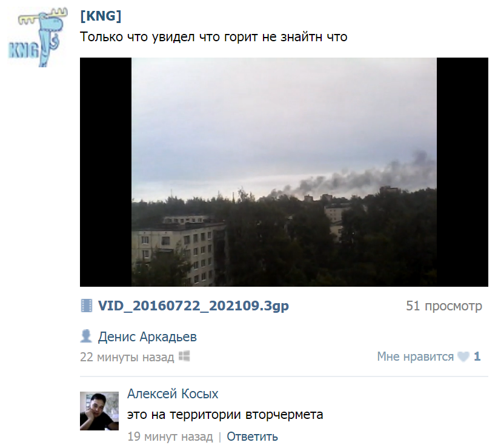Open Денис Аркадьев's profile
The height and width of the screenshot is (448, 498).
click(x=147, y=336)
